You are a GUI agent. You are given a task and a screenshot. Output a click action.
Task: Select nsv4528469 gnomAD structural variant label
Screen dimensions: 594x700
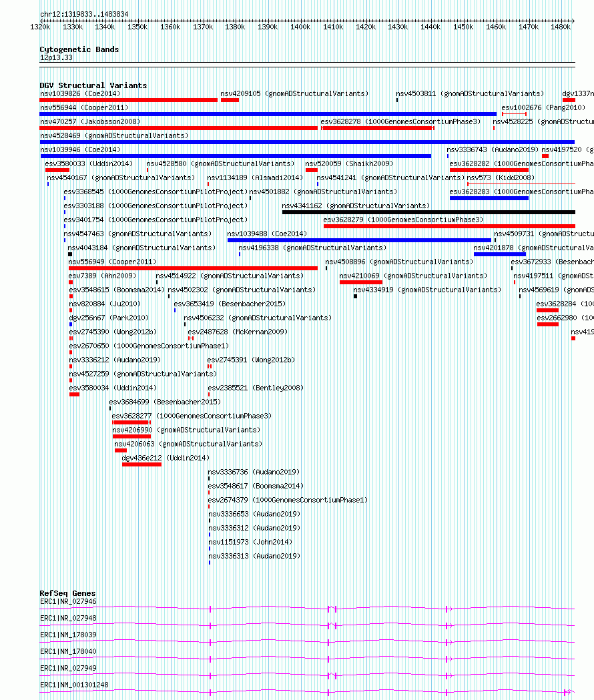click(114, 135)
